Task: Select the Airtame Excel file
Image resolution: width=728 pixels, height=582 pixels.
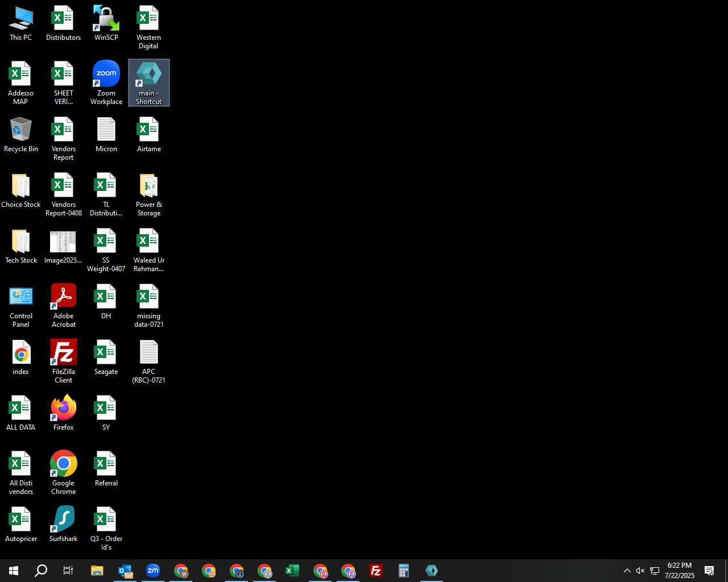Action: 148,135
